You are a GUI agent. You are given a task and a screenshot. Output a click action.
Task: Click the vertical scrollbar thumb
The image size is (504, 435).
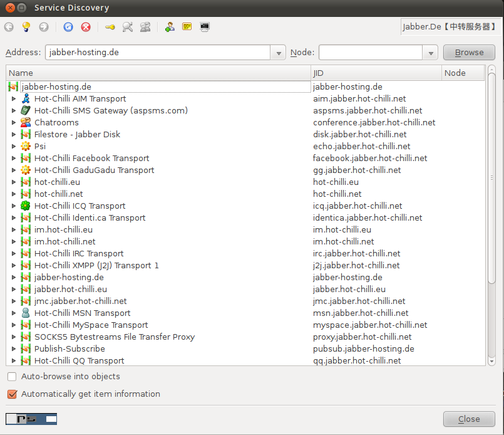(491, 178)
